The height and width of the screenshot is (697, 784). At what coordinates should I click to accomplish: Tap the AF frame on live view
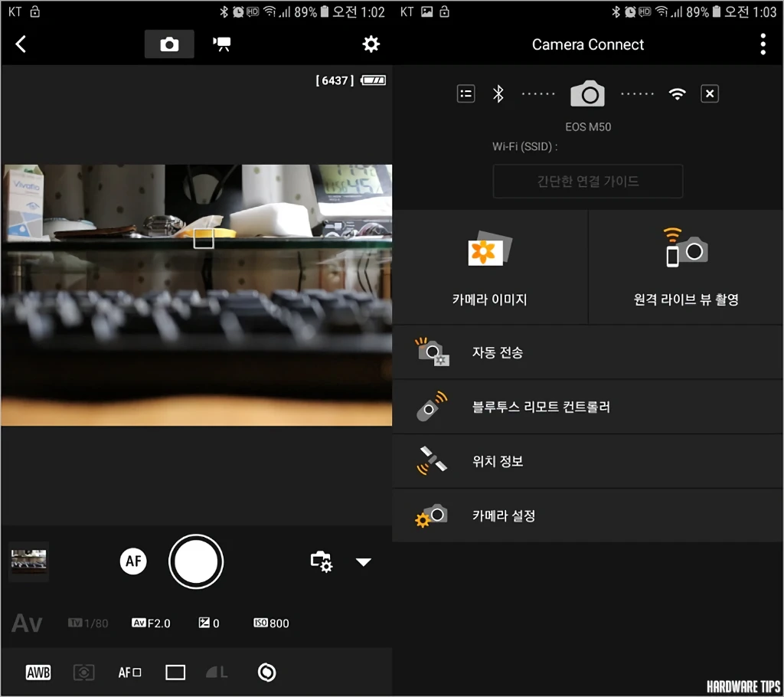[204, 239]
